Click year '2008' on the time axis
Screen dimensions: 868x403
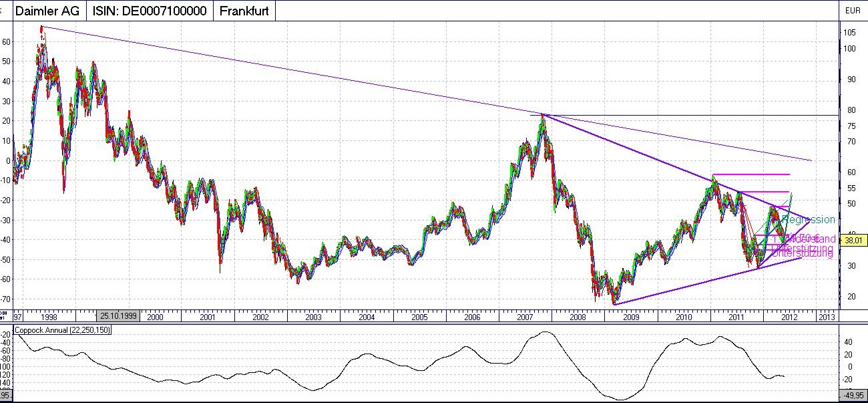[x=578, y=317]
